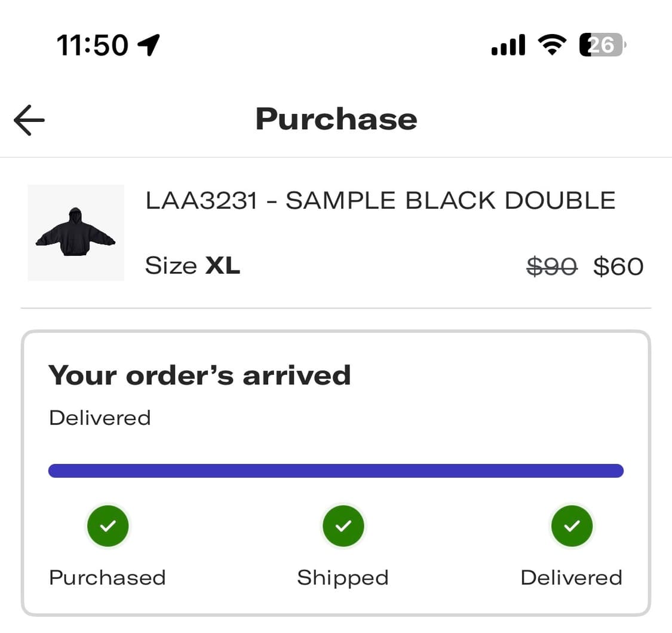Click the "Your order's arrived" heading
The image size is (672, 633).
[200, 375]
